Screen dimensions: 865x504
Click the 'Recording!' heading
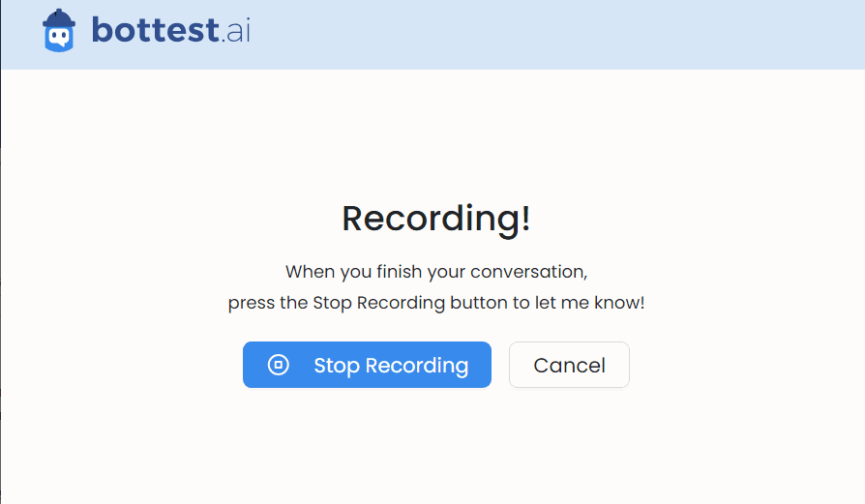(436, 219)
